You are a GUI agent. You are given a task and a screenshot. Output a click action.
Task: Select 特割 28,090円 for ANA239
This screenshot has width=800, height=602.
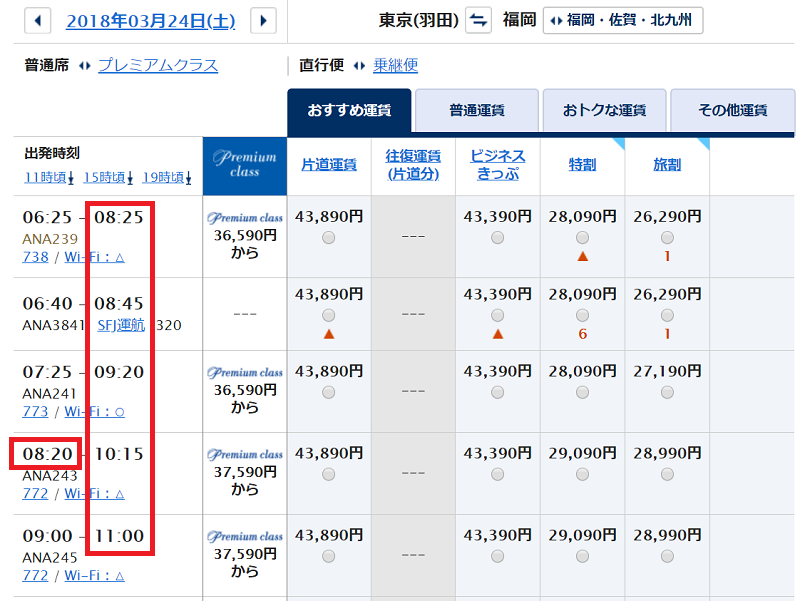click(583, 238)
